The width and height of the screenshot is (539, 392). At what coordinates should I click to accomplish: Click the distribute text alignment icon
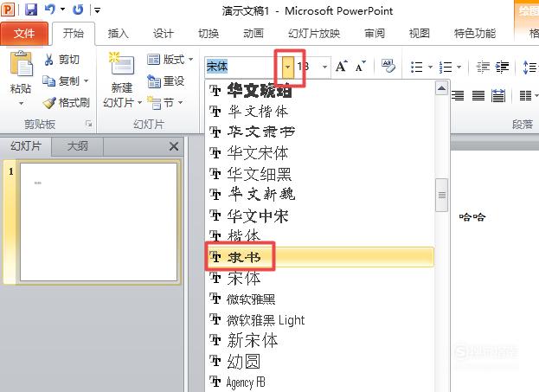coord(498,95)
